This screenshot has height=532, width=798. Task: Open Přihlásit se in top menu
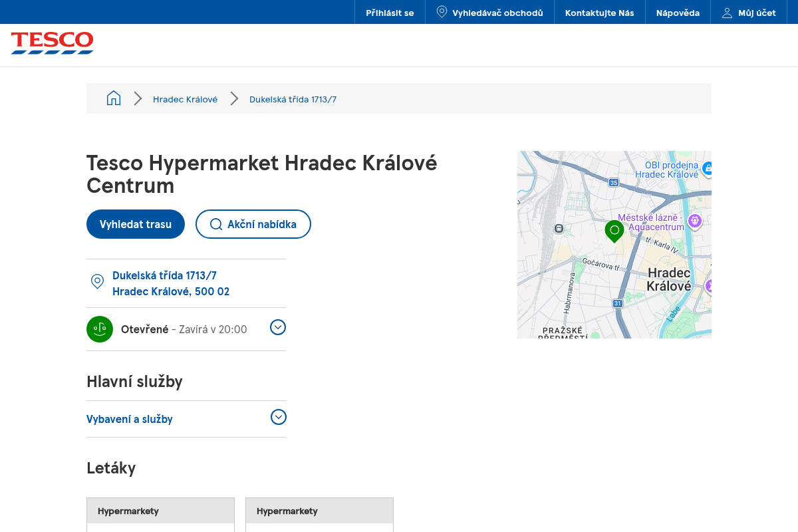click(390, 13)
